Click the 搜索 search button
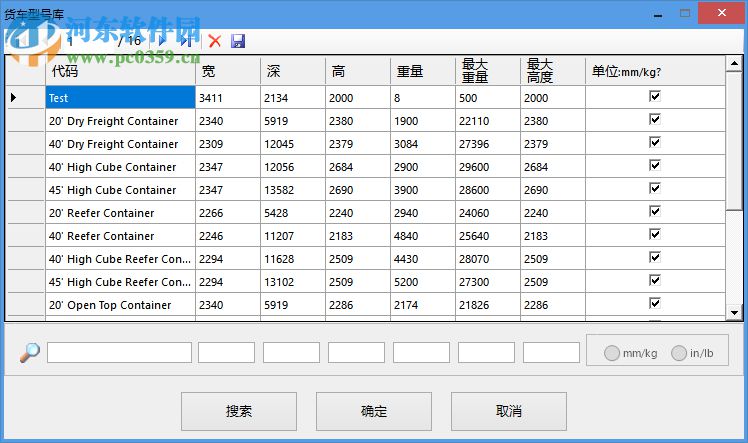The image size is (748, 443). [239, 411]
